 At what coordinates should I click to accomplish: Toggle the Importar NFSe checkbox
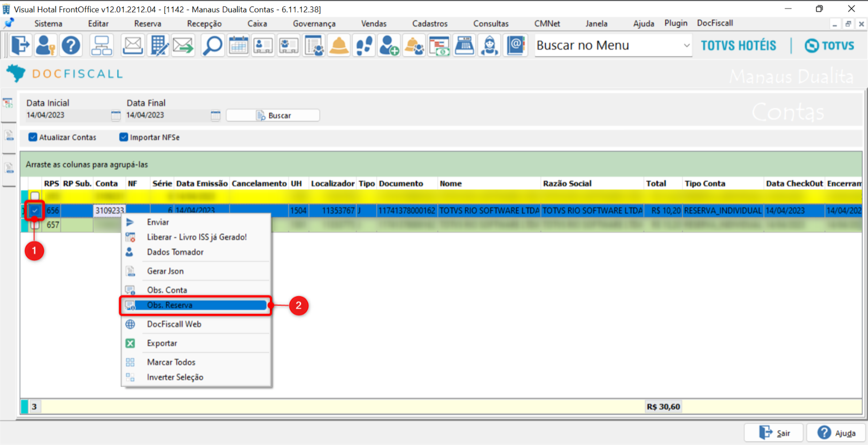click(123, 137)
